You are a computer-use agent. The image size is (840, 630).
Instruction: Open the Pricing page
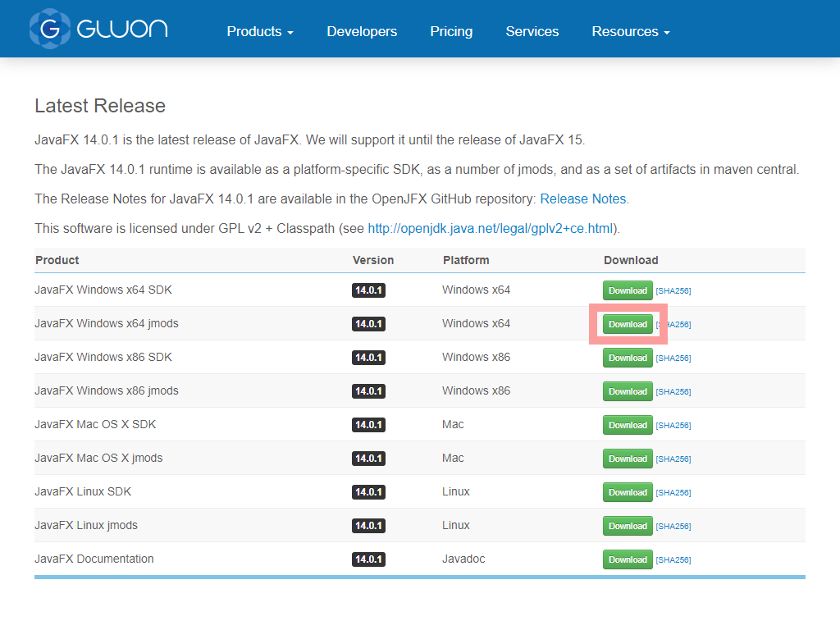pyautogui.click(x=451, y=32)
